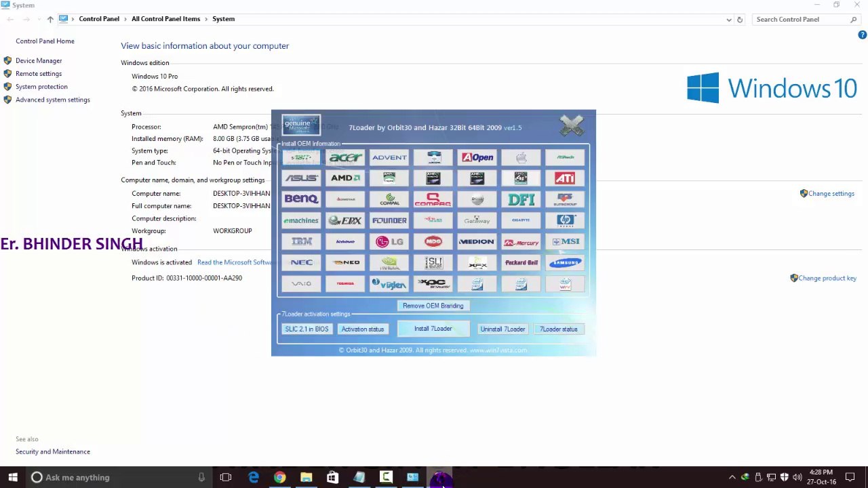Image resolution: width=868 pixels, height=488 pixels.
Task: Open Activation status in 7Loader
Action: click(363, 329)
